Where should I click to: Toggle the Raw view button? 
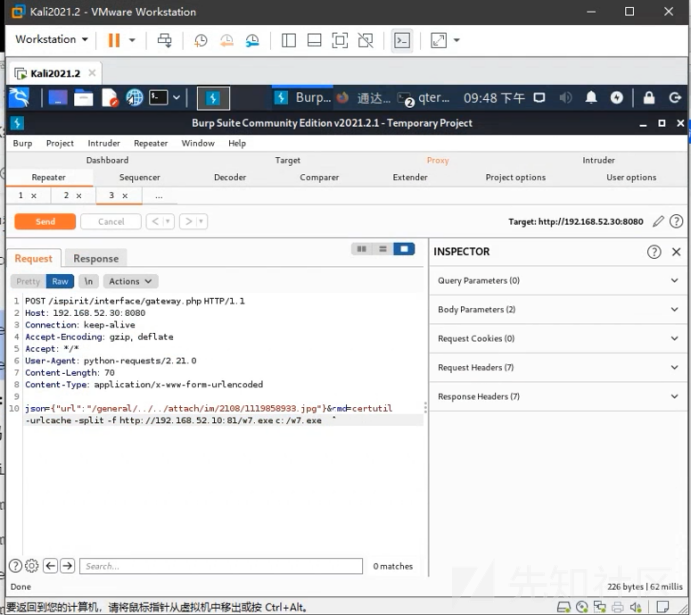point(60,281)
